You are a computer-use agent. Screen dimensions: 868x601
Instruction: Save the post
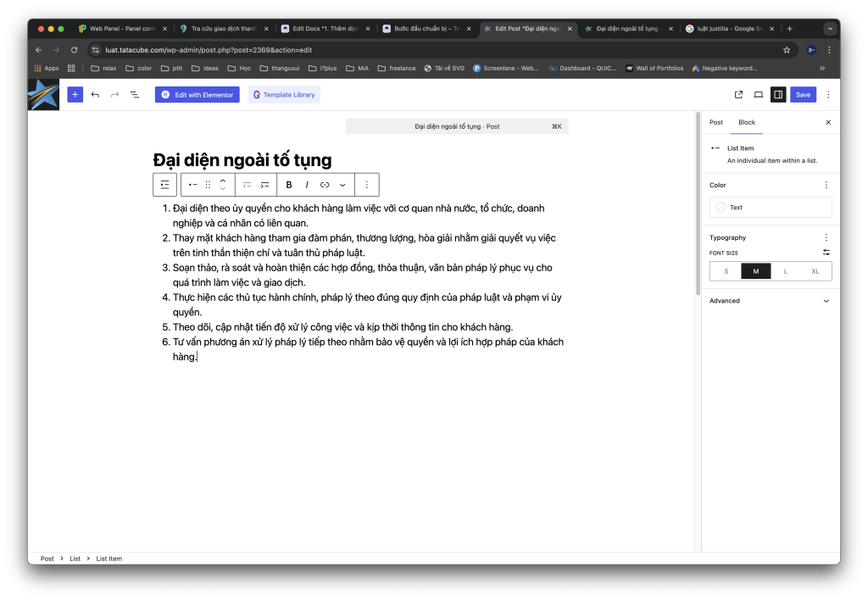tap(803, 95)
